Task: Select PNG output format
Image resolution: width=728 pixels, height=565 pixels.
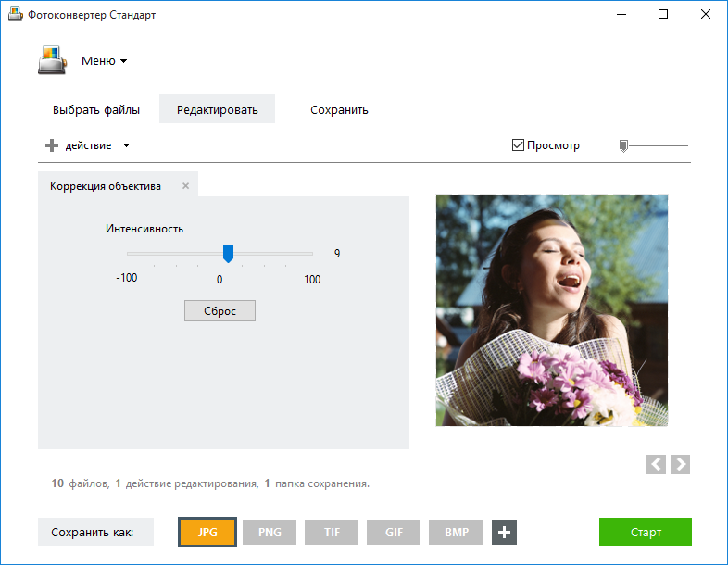Action: pyautogui.click(x=270, y=532)
